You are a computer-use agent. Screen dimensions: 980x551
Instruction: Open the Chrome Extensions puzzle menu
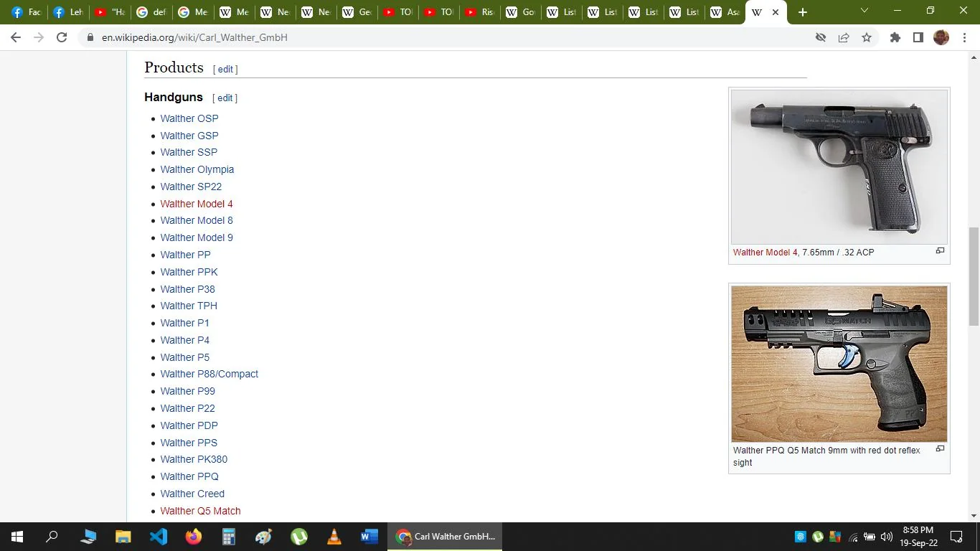pyautogui.click(x=895, y=37)
